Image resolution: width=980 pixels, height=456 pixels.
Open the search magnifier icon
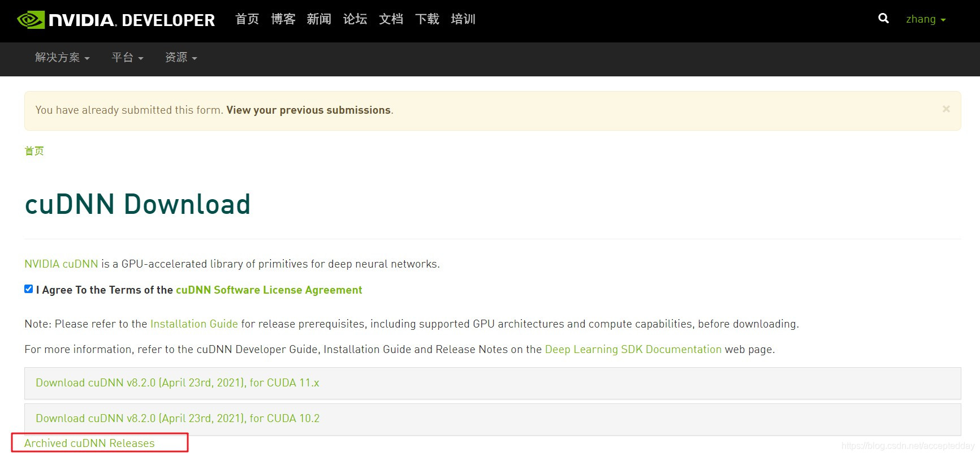point(883,19)
